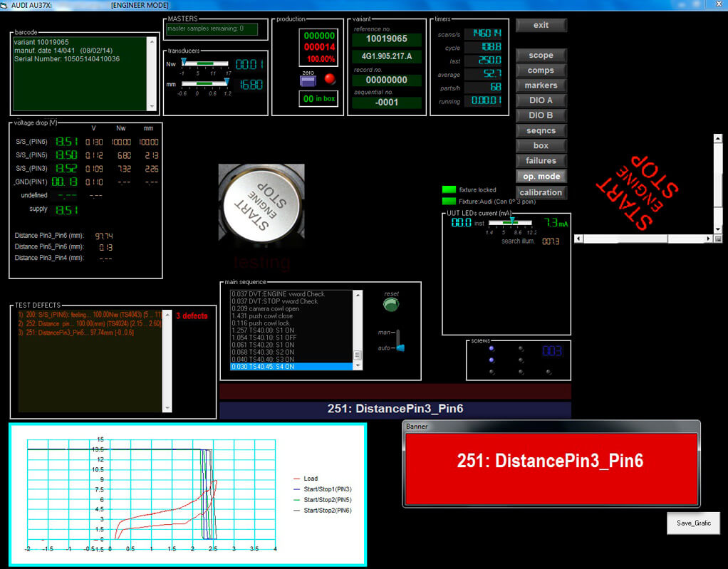Viewport: 728px width, 569px height.
Task: Close the AUDI AU37X window
Action: 720,5
